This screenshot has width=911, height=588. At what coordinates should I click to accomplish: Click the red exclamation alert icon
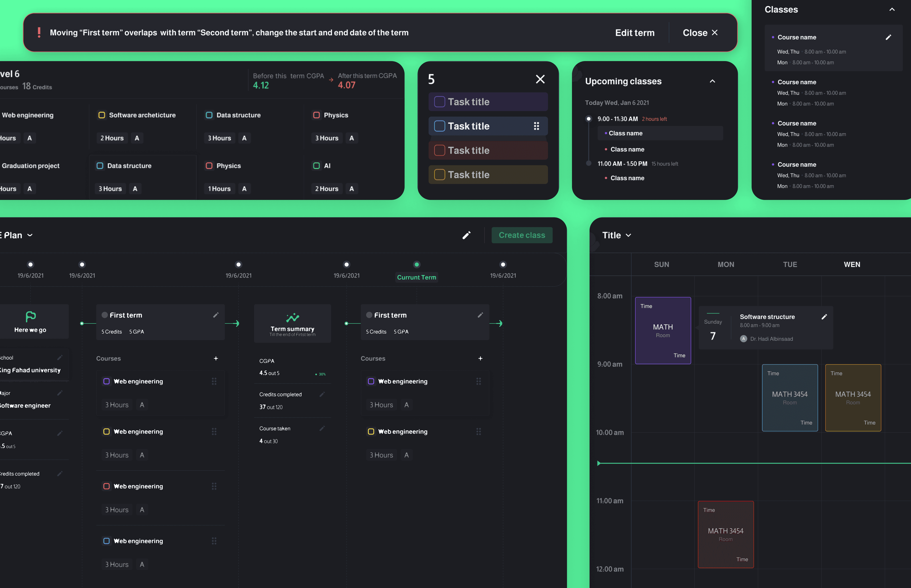coord(39,32)
